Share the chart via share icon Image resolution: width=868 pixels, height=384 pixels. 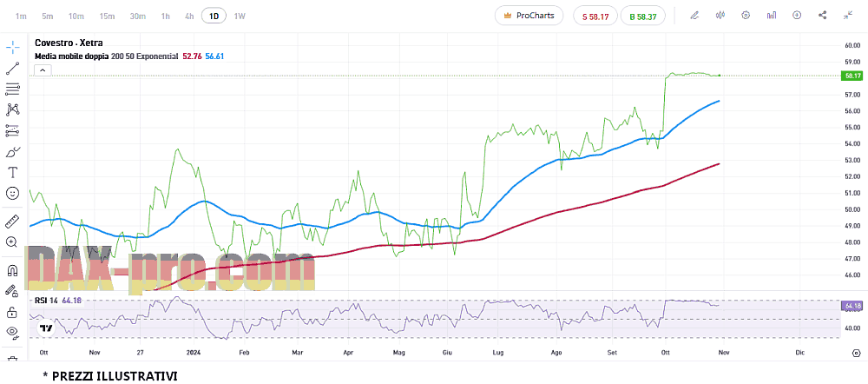[x=823, y=16]
